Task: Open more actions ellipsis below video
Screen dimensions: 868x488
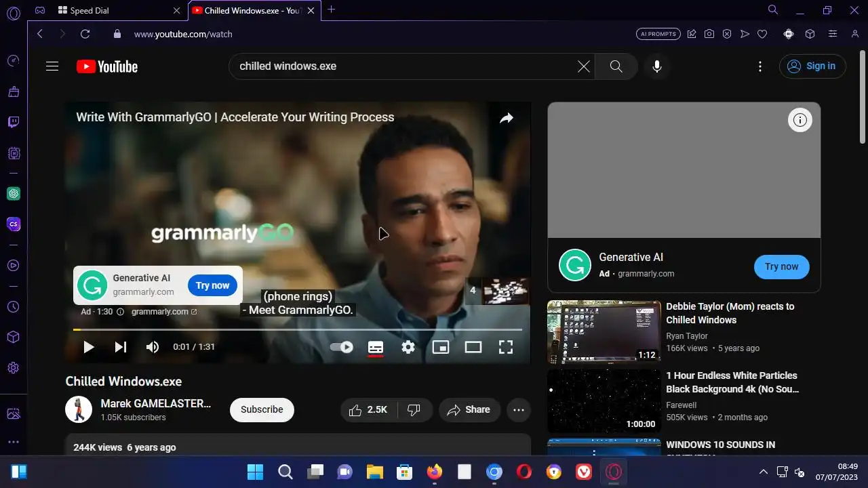Action: [519, 409]
